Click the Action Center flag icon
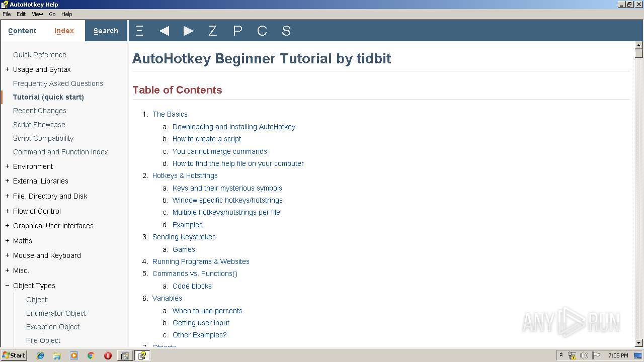The image size is (644, 362). point(596,355)
